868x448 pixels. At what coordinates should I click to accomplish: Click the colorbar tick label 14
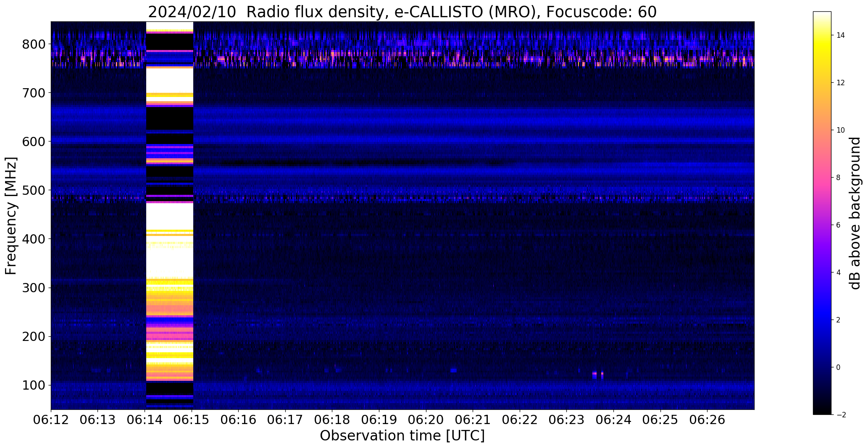[x=840, y=35]
